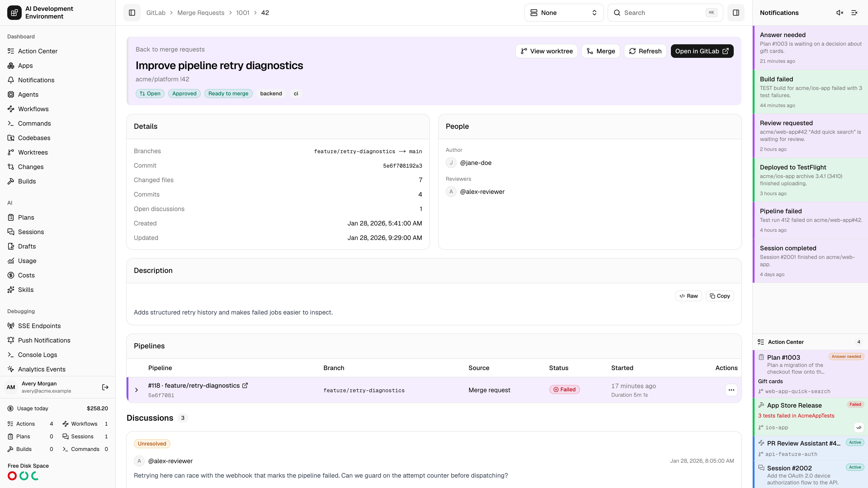Click the AI Development Environment logo
Screen dimensions: 868x488
(x=14, y=12)
